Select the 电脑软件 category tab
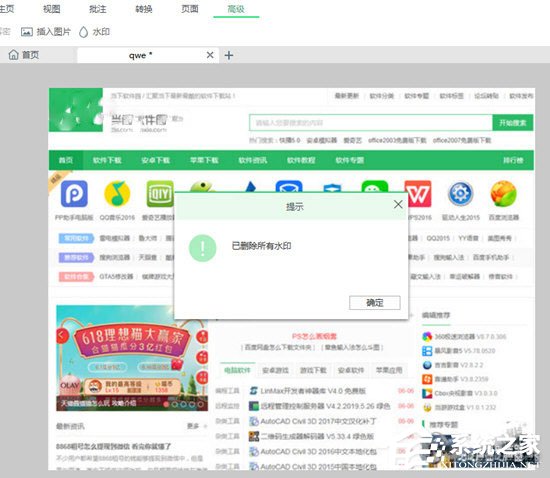Screen dimensions: 550x478 237,370
